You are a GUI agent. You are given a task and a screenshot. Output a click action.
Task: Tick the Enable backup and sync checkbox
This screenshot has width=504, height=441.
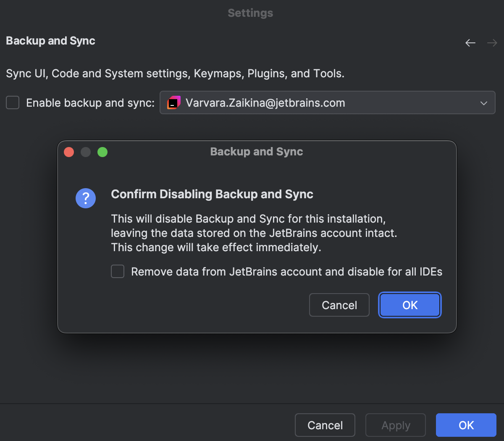[x=13, y=102]
